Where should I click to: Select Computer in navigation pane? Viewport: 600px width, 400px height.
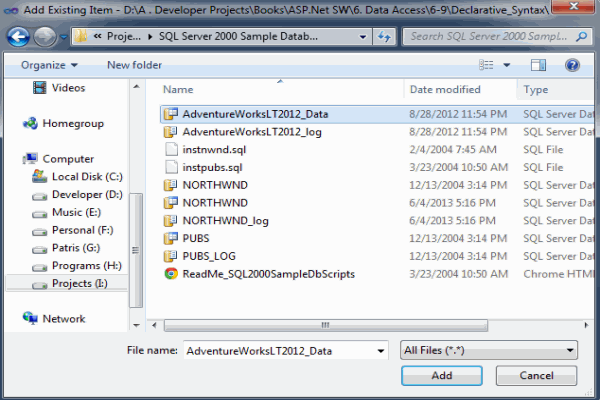click(x=68, y=159)
